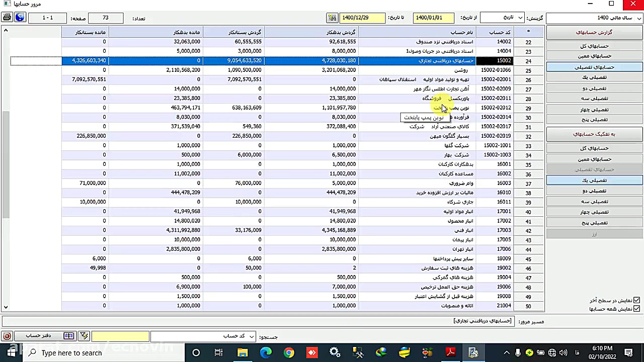Launch Microsoft Edge from the taskbar

point(266,352)
